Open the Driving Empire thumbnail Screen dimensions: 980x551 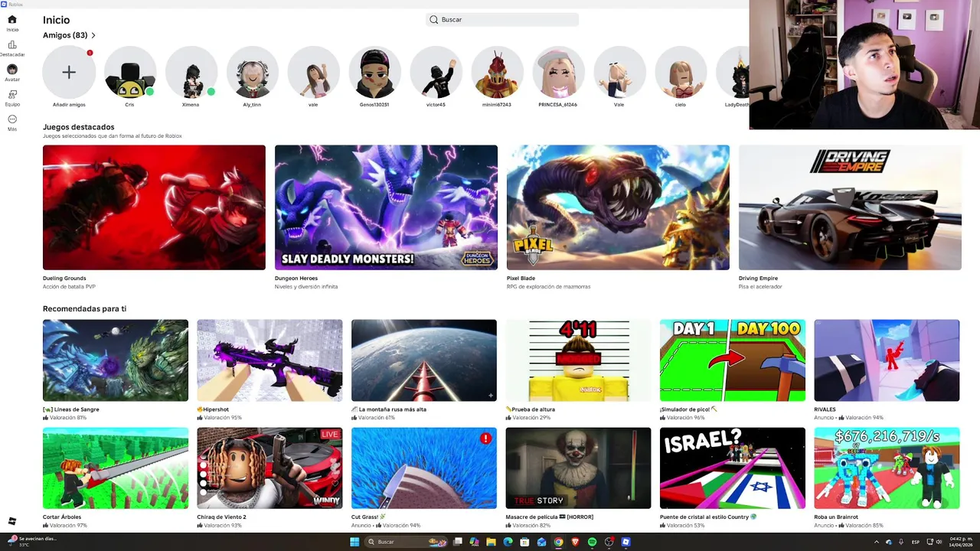[x=850, y=207]
